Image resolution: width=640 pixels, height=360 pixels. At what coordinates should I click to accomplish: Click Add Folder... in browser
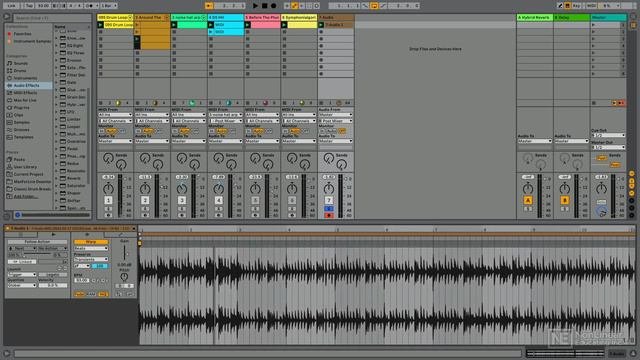[26, 196]
